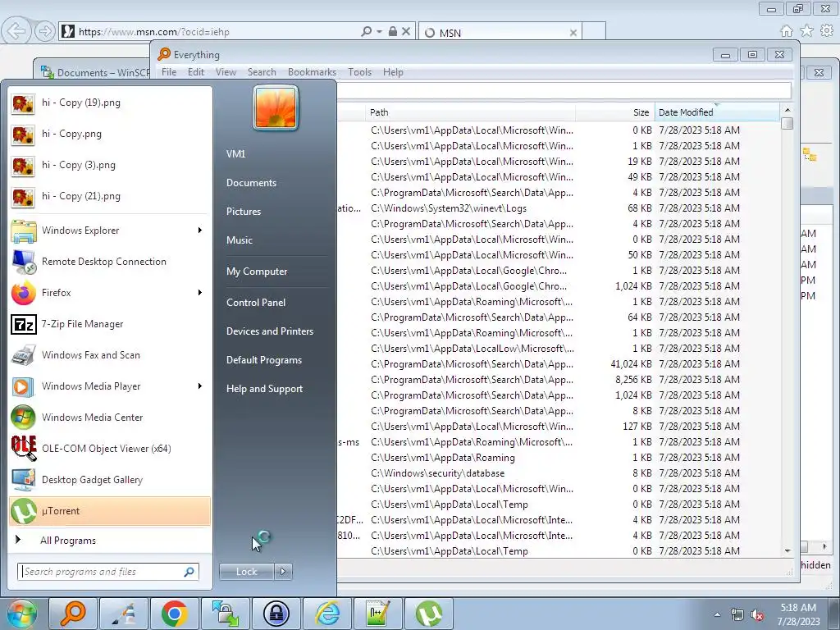Open Desktop Gadget Gallery
This screenshot has height=630, width=840.
click(x=110, y=479)
